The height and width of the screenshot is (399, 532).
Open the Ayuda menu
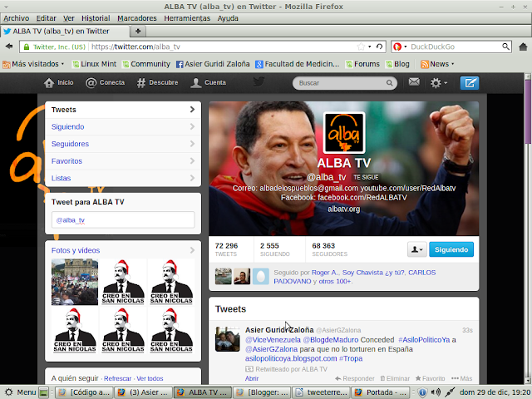228,18
